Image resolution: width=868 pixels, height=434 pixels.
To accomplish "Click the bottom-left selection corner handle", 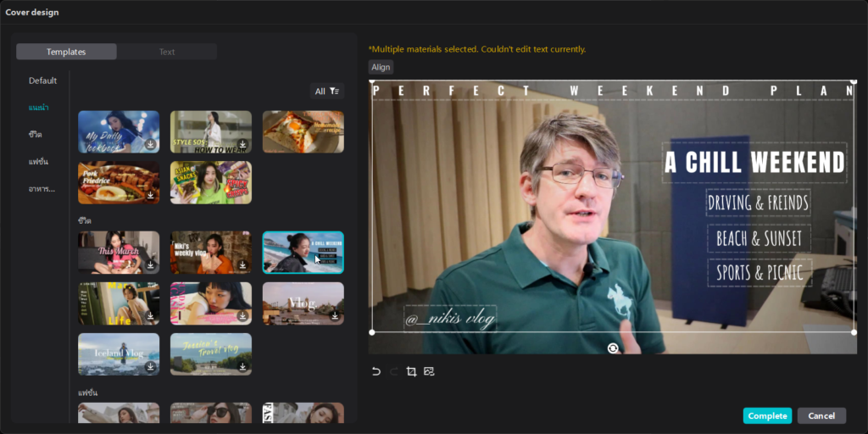I will coord(372,332).
